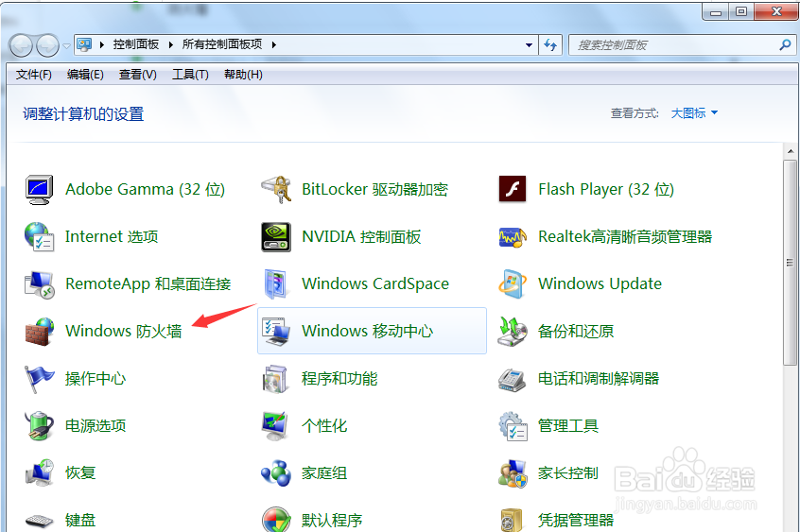Click the 备份和还原 label
800x532 pixels.
coord(576,332)
